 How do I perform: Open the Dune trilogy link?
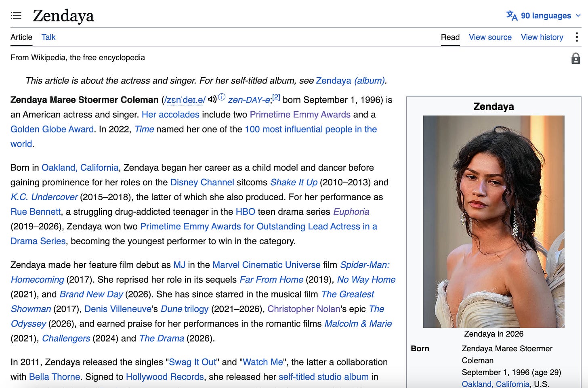click(185, 309)
